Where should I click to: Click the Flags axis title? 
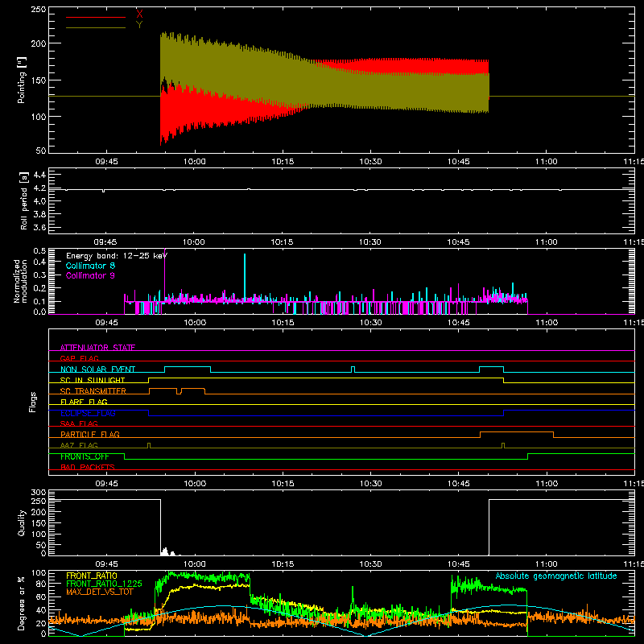[33, 402]
